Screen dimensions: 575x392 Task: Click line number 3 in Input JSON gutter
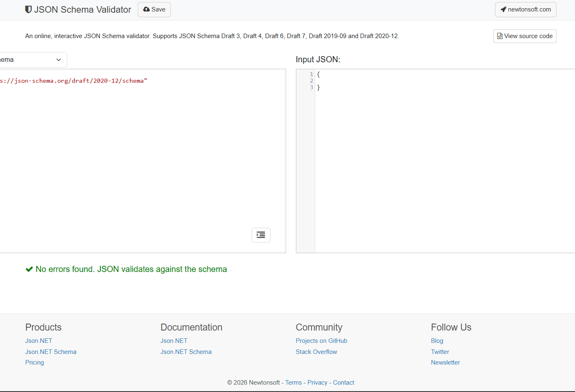point(311,87)
